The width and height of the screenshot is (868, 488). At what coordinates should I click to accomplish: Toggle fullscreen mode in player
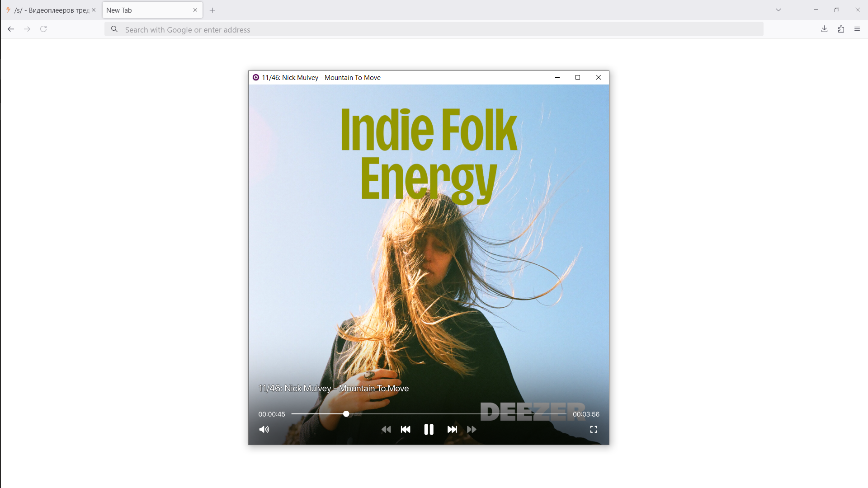pos(594,429)
